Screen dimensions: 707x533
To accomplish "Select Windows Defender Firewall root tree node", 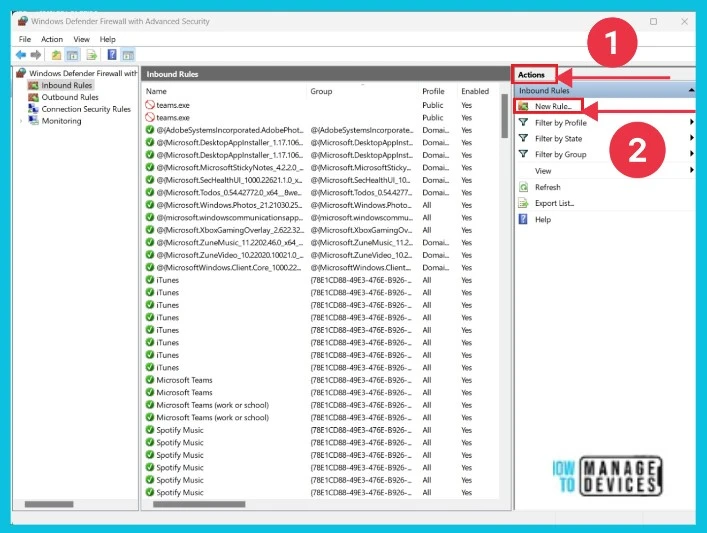I will (83, 73).
